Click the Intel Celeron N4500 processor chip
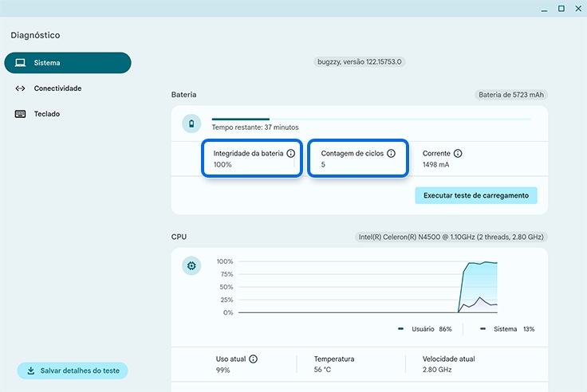This screenshot has width=587, height=392. tap(451, 237)
